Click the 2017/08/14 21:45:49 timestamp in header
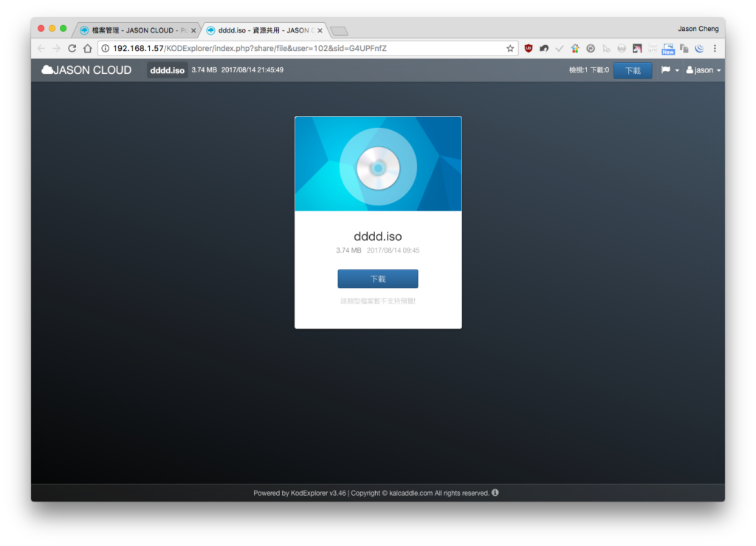 [252, 70]
